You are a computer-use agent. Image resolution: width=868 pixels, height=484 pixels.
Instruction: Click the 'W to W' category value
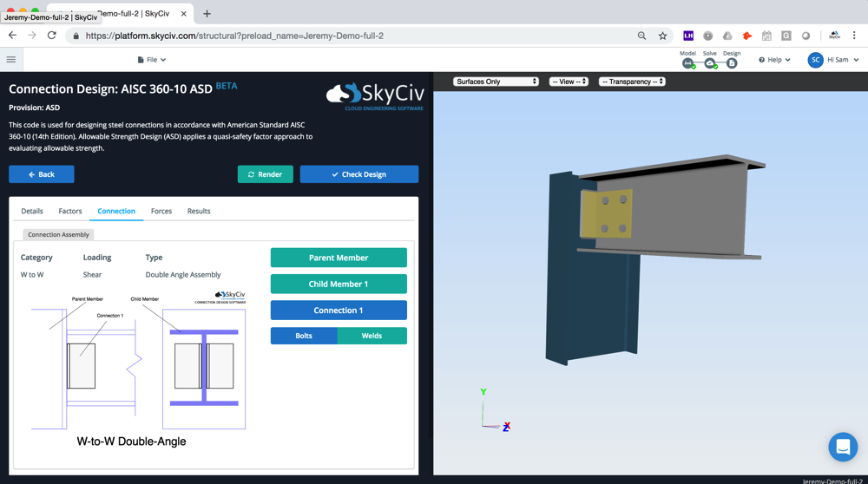click(32, 274)
